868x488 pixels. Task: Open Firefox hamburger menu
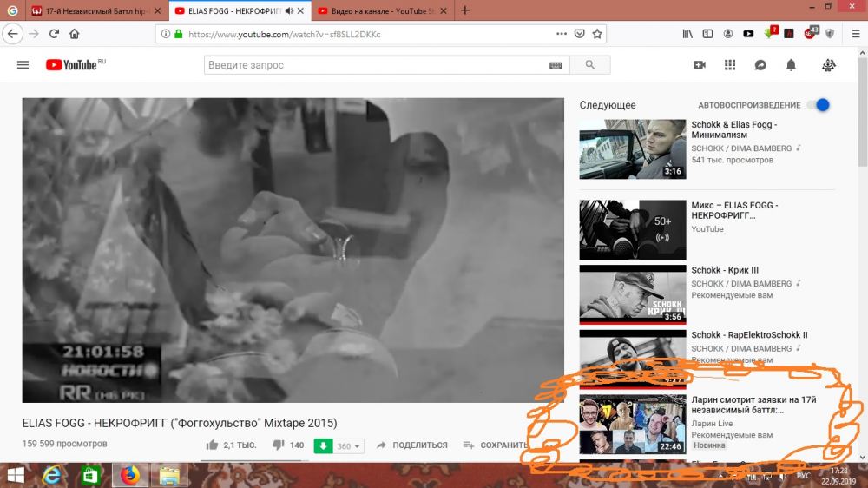[855, 34]
